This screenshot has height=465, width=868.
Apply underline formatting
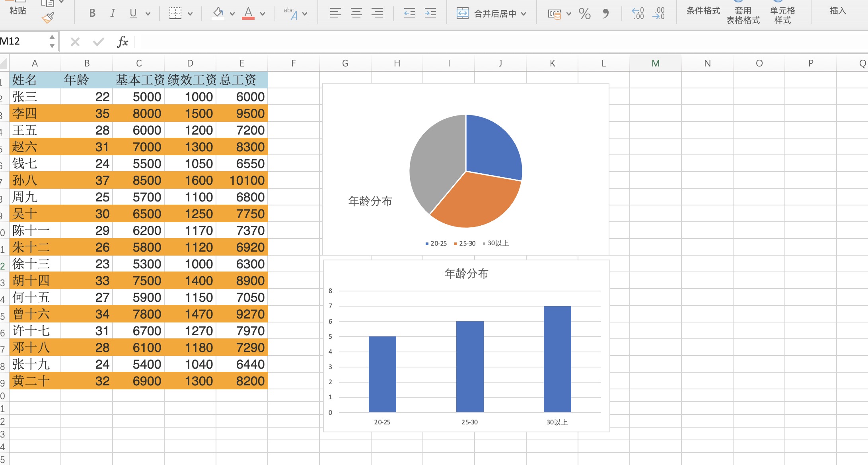[133, 13]
